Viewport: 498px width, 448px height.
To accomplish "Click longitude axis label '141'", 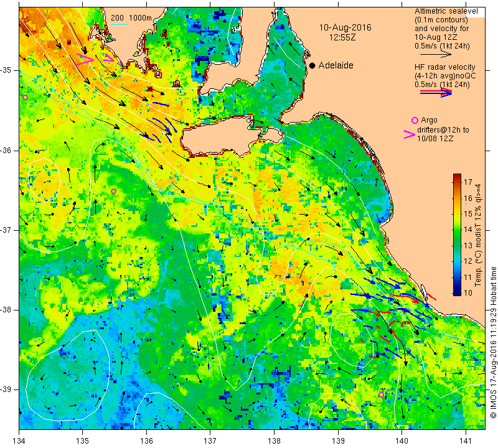I will pos(466,441).
